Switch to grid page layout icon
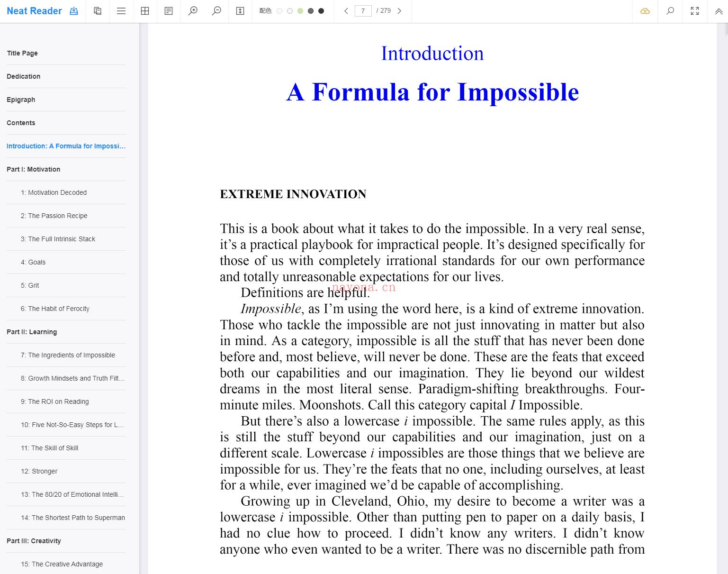 [145, 11]
